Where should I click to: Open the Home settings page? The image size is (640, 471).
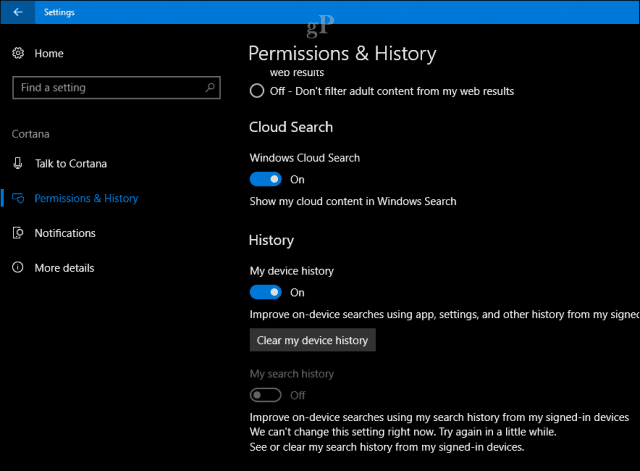click(x=49, y=53)
